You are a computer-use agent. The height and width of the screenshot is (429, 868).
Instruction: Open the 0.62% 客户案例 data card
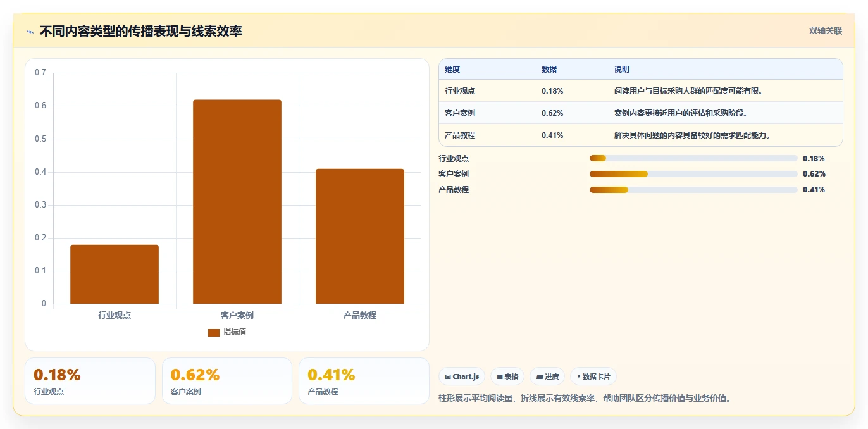coord(227,381)
